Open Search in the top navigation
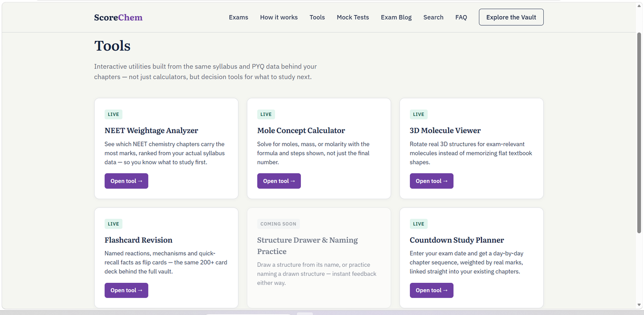Screen dimensions: 644x315 (x=433, y=17)
